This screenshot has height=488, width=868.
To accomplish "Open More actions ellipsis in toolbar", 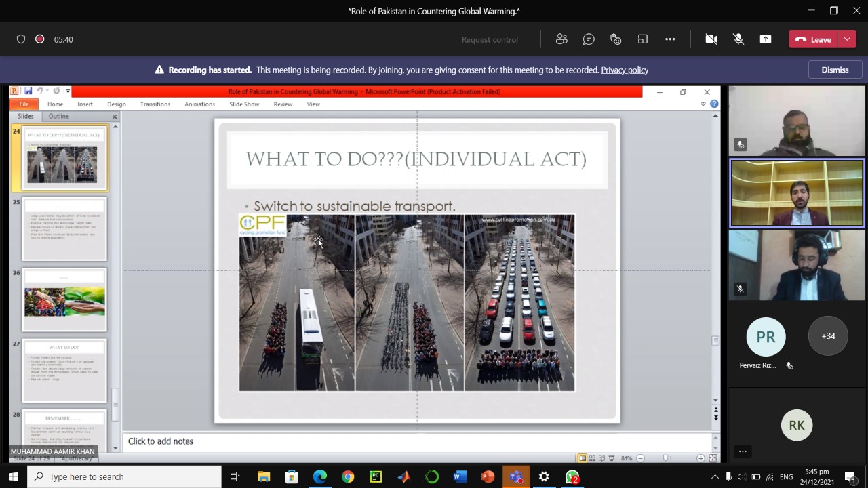I will click(670, 39).
